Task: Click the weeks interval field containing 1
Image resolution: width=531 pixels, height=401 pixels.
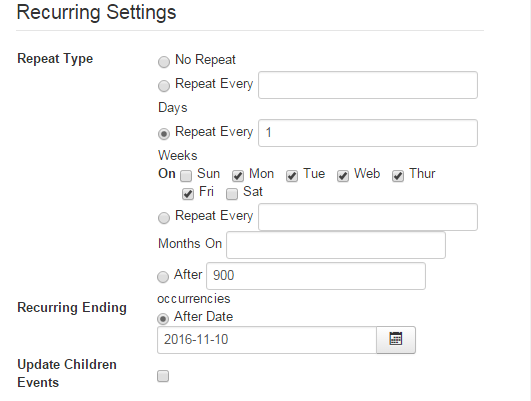Action: click(368, 133)
